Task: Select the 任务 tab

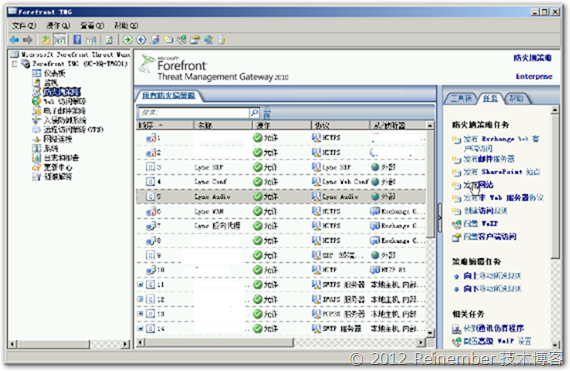Action: coord(490,98)
